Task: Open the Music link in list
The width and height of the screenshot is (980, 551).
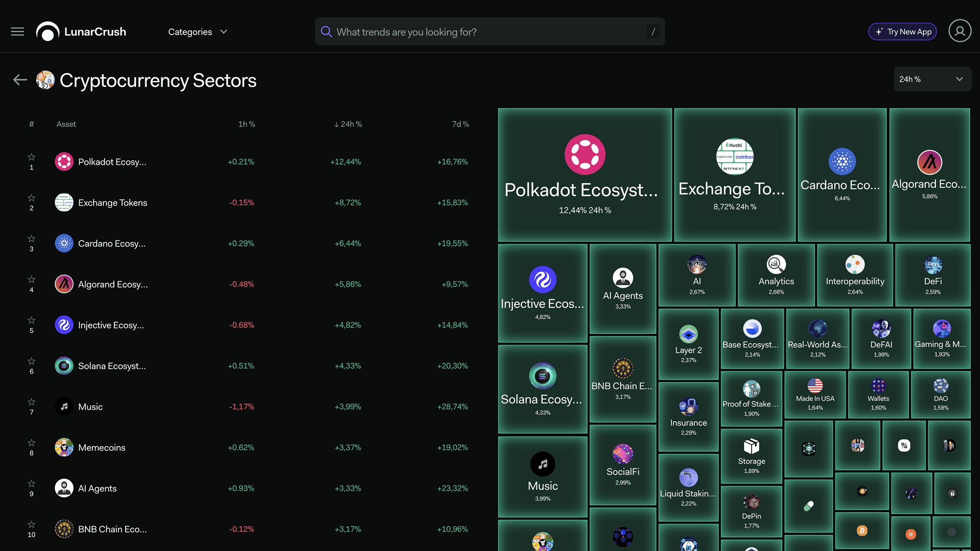Action: [90, 407]
